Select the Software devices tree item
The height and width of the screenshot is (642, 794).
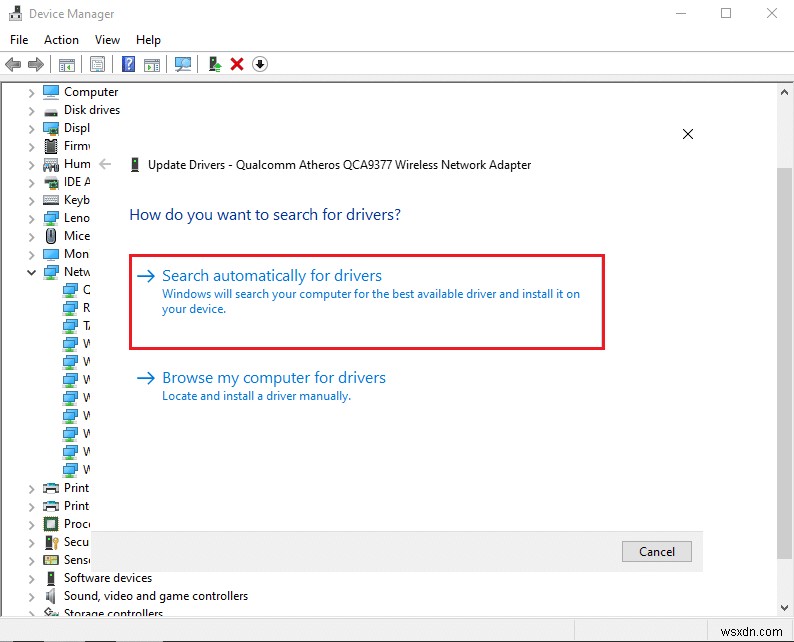(108, 578)
